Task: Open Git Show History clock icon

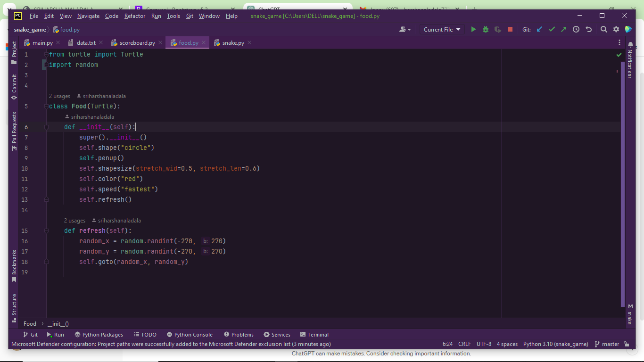Action: (x=576, y=29)
